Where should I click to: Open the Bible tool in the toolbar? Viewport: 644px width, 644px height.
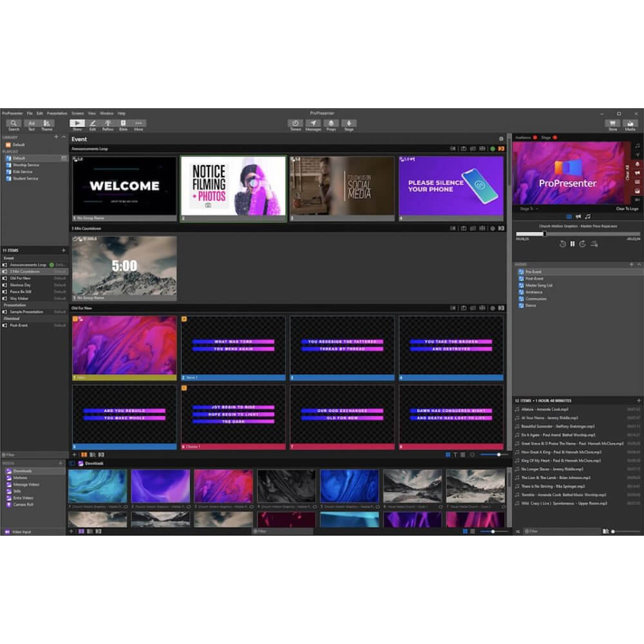pos(122,124)
